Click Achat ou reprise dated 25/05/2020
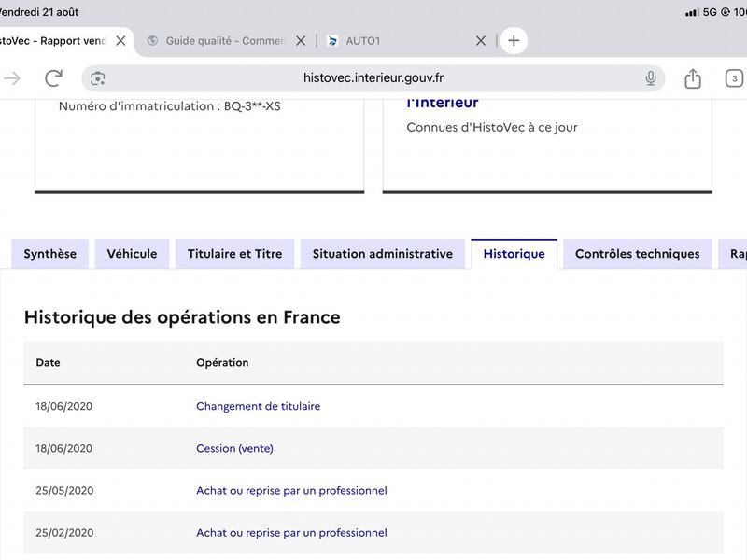 coord(291,491)
